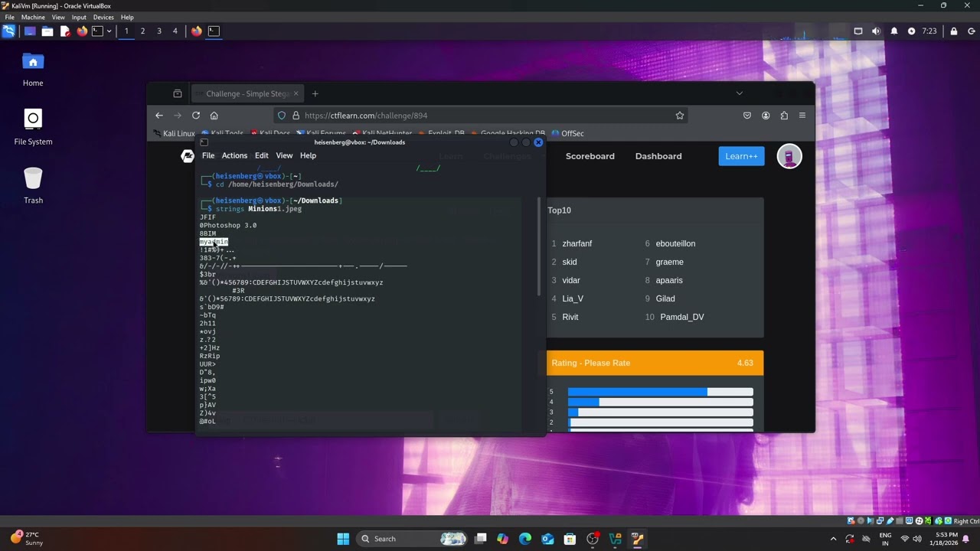Show hidden Windows system tray icons

pos(834,539)
